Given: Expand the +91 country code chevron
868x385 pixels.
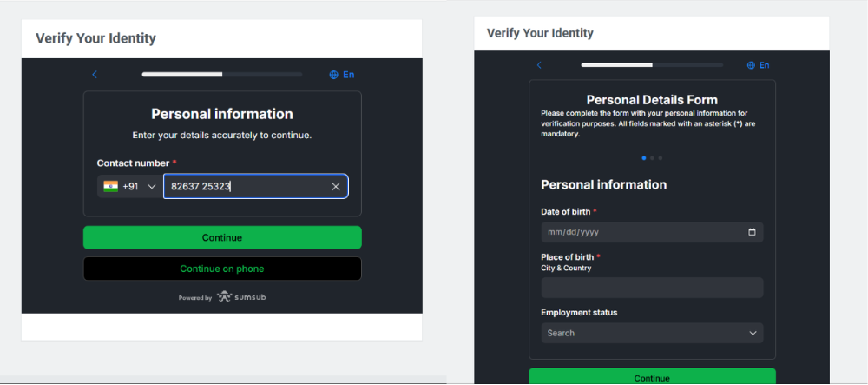Looking at the screenshot, I should [152, 187].
